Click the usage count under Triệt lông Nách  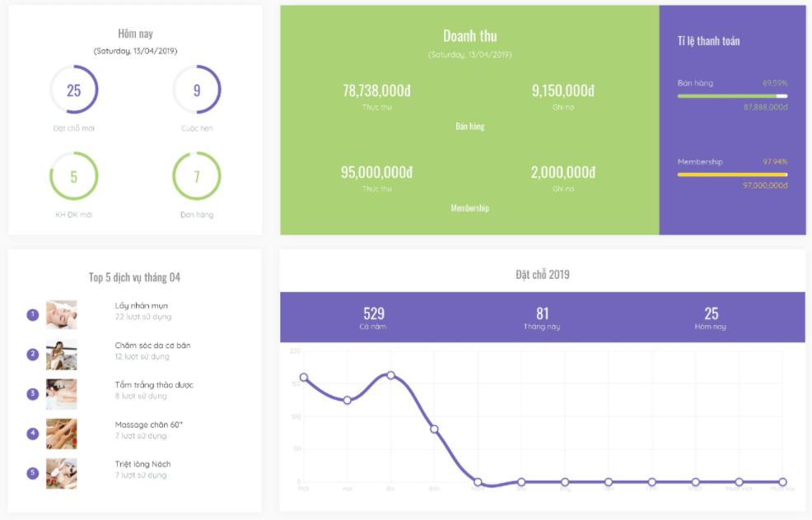pos(141,475)
